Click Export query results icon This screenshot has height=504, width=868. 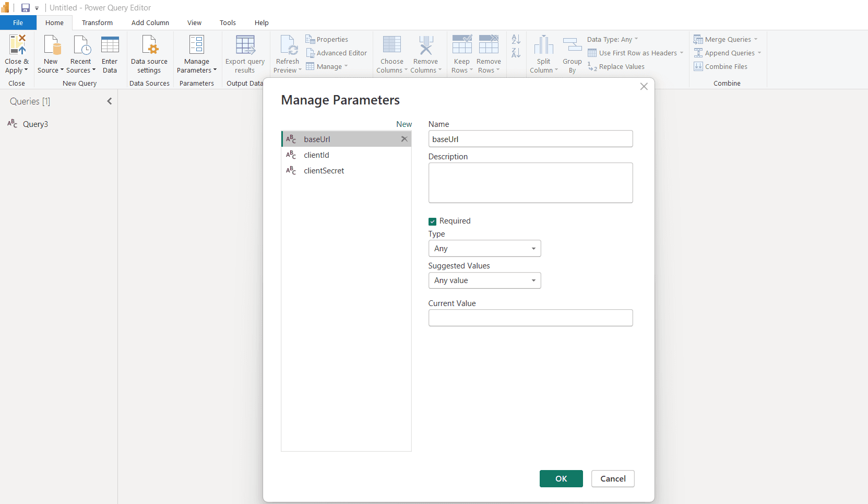tap(245, 45)
